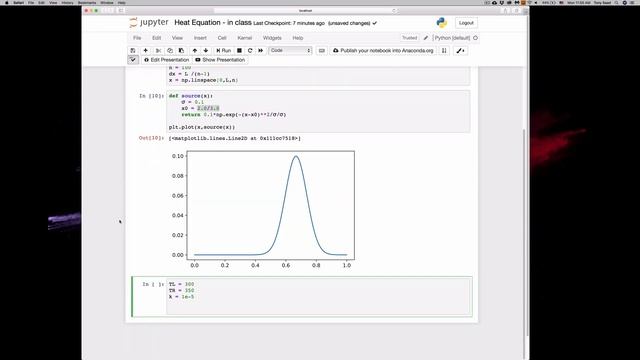Publish your notebook into Anaconda.org
Image resolution: width=640 pixels, height=360 pixels.
383,51
